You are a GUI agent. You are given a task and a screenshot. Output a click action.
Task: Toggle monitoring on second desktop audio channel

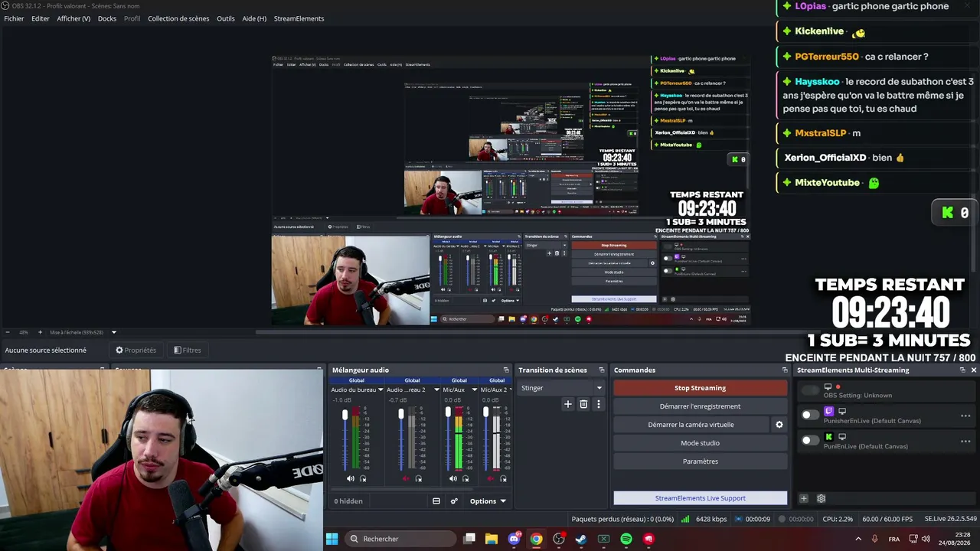(418, 479)
